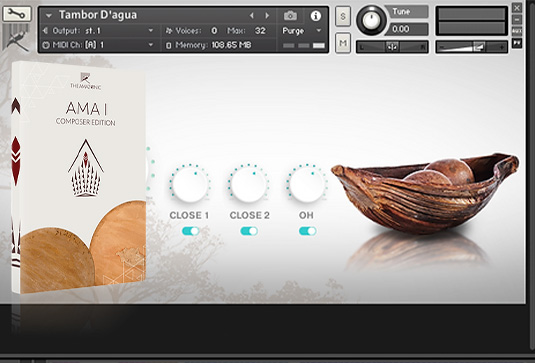Click the Memory 108.65 MB readout

(208, 45)
